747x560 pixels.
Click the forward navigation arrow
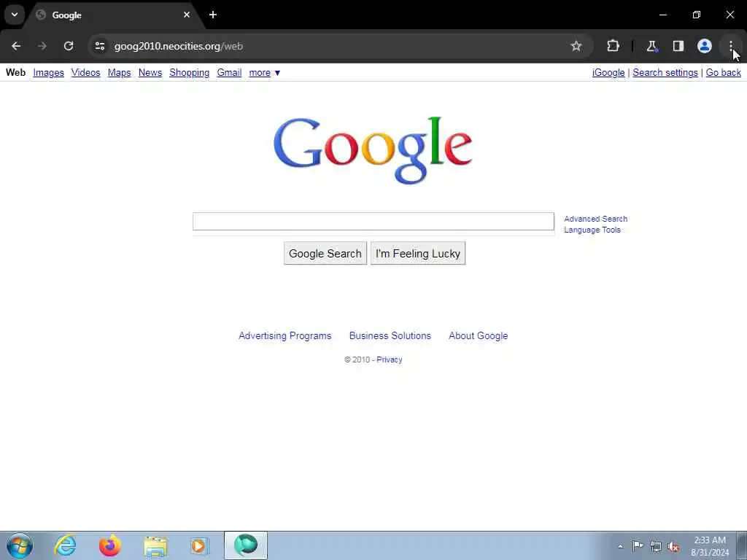coord(42,46)
